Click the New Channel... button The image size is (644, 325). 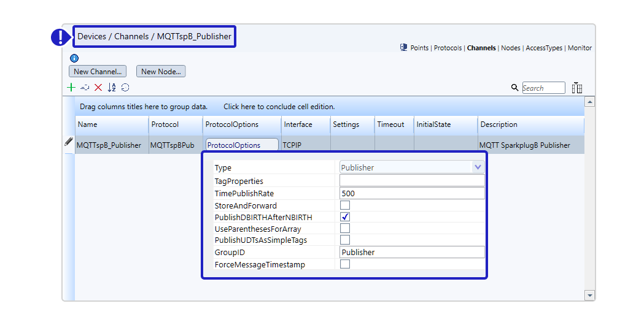(x=98, y=72)
